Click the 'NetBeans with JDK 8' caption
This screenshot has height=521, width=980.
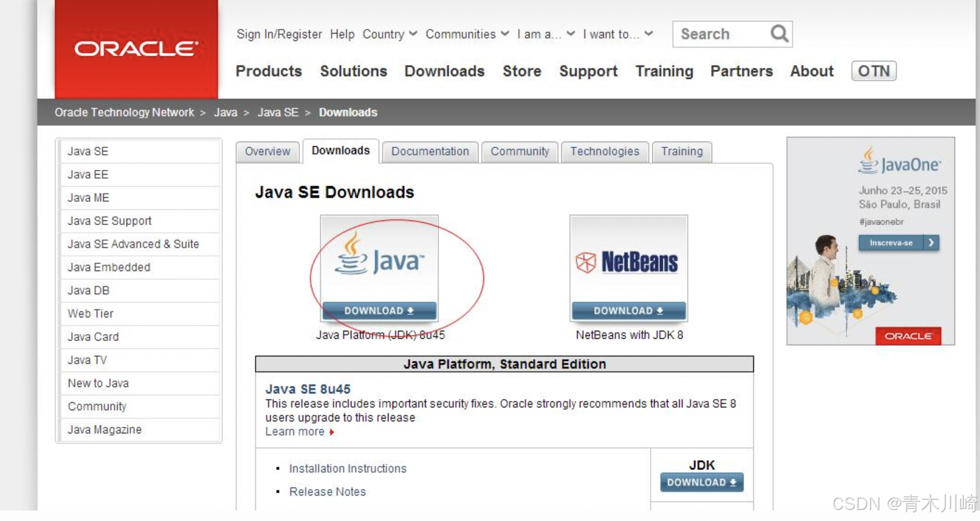pos(629,335)
